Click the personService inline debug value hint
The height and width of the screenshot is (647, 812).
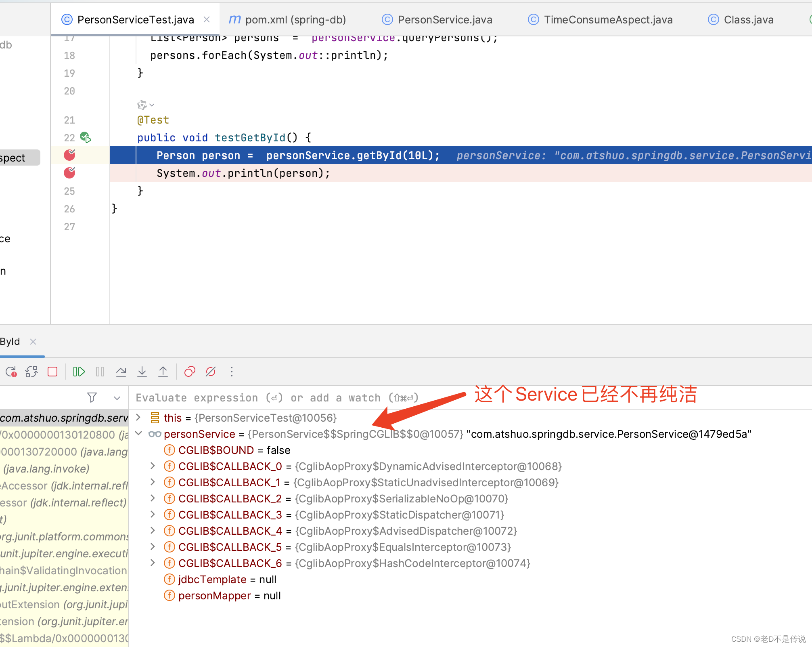[634, 155]
